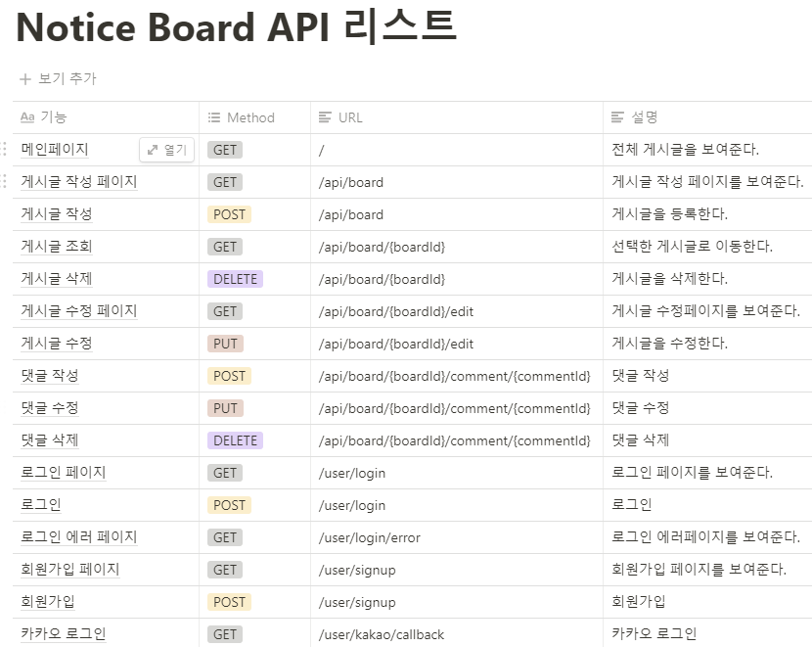This screenshot has width=812, height=647.
Task: Click the PUT tag on the 댓글 수정 row
Action: pyautogui.click(x=225, y=407)
